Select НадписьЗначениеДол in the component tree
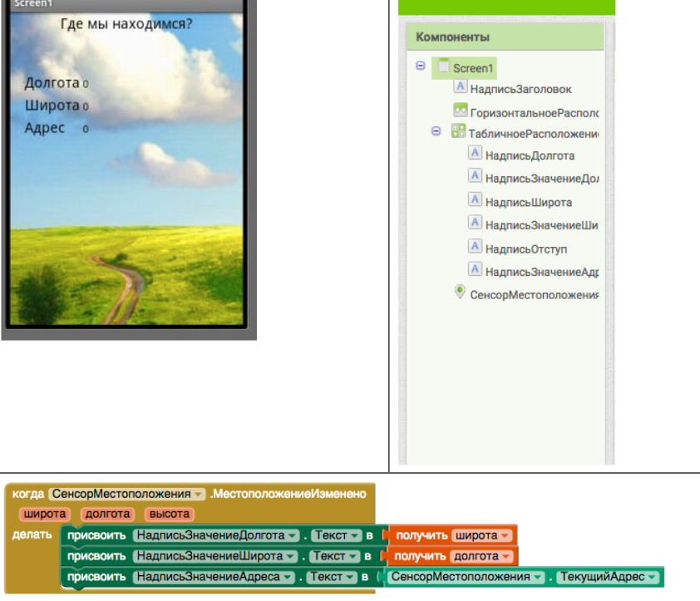 (542, 179)
